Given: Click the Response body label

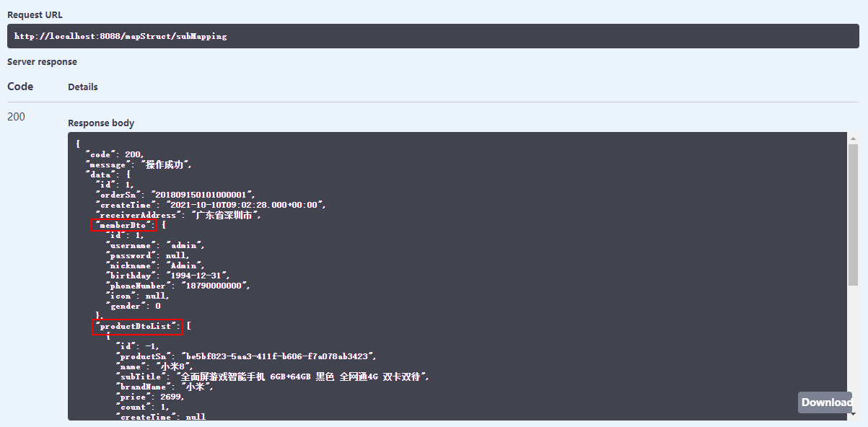Looking at the screenshot, I should click(101, 123).
